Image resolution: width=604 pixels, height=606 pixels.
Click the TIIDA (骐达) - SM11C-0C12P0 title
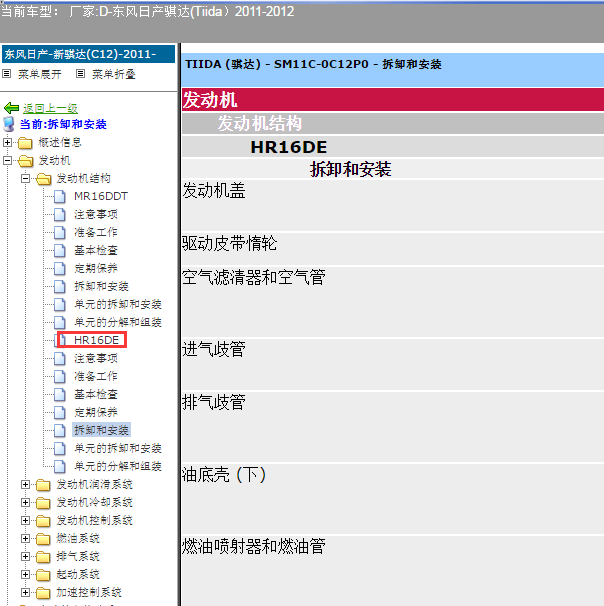[x=313, y=64]
